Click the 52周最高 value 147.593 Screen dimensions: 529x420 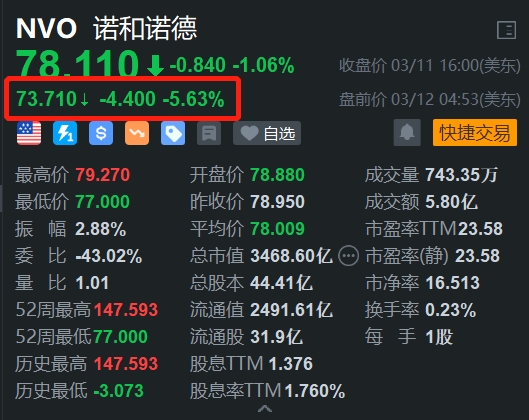pos(126,310)
